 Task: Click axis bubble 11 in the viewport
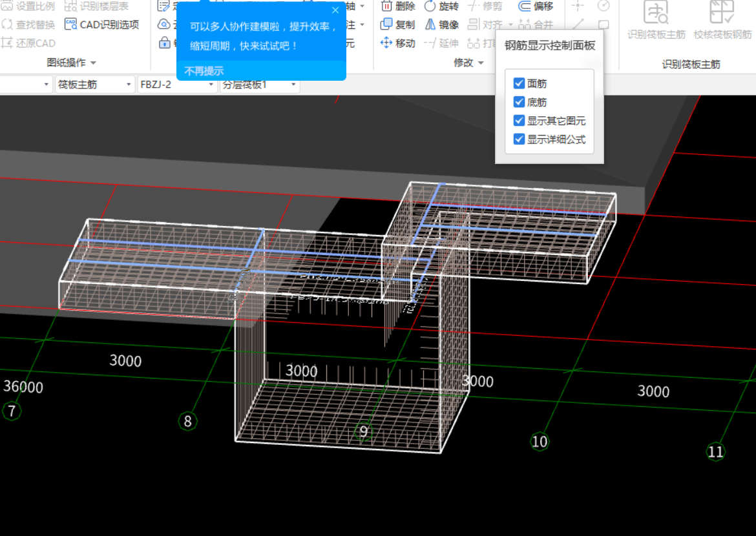click(x=715, y=451)
